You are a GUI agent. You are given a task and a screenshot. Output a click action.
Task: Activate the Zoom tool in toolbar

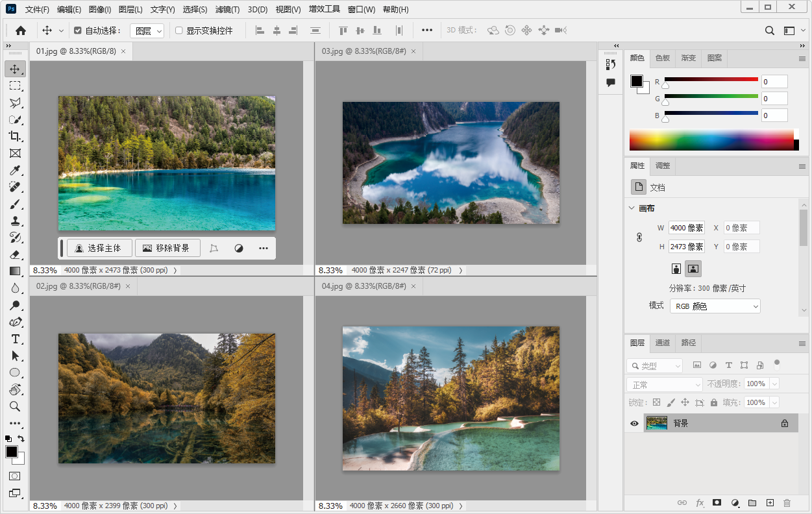click(14, 406)
